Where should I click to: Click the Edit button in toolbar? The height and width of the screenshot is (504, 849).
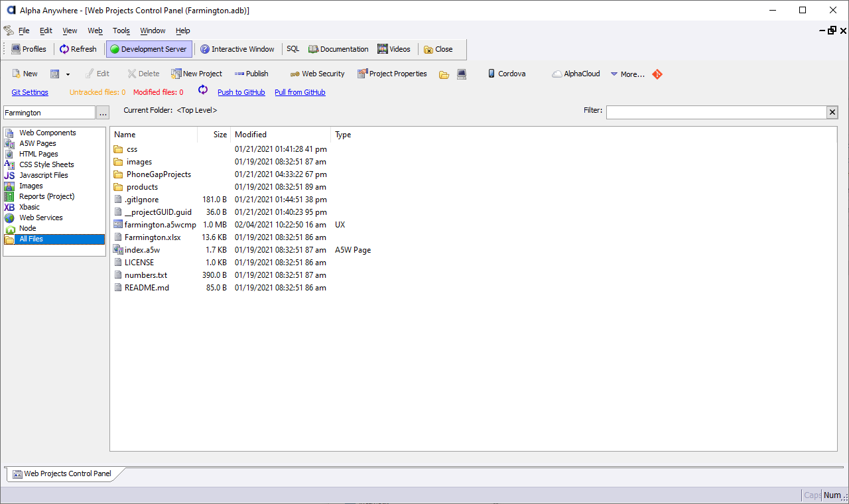98,74
